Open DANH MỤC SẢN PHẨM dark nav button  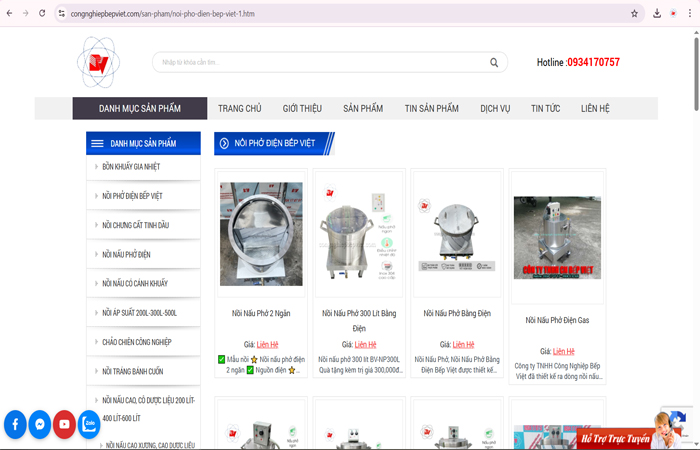click(140, 108)
